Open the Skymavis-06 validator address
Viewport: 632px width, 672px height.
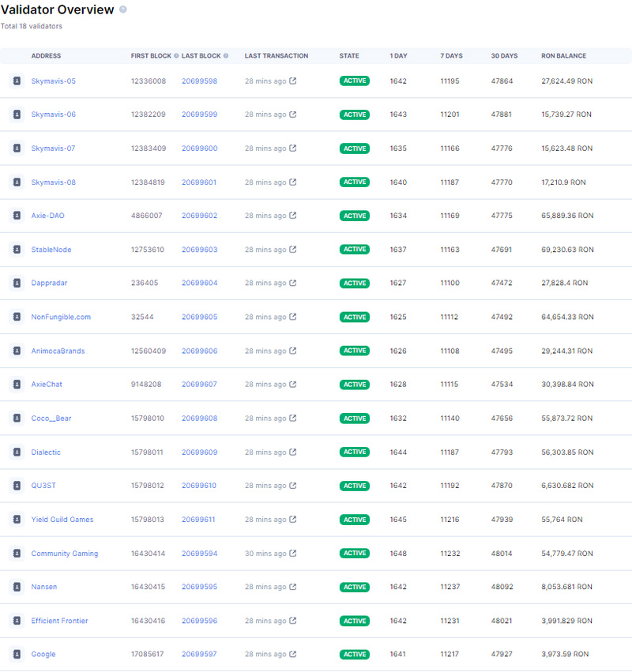(53, 115)
